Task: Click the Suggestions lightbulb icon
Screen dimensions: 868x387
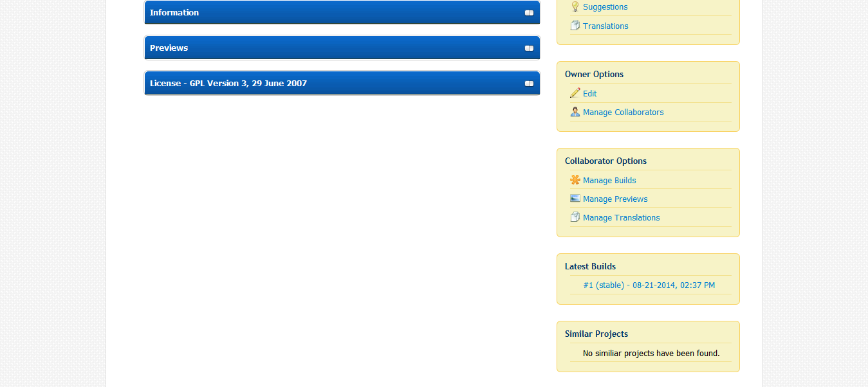Action: click(x=575, y=6)
